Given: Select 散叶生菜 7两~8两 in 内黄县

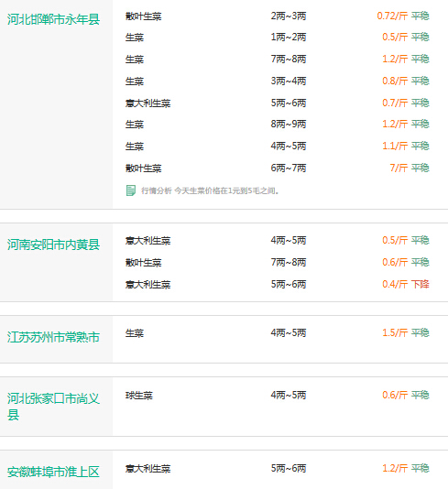Looking at the screenshot, I should click(278, 262).
